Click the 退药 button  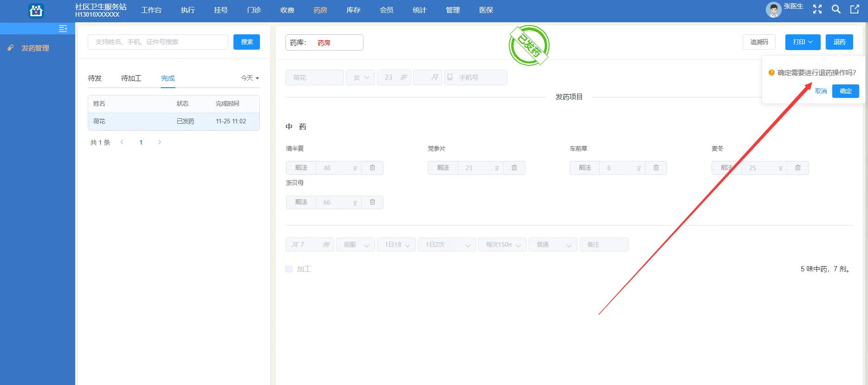[839, 42]
